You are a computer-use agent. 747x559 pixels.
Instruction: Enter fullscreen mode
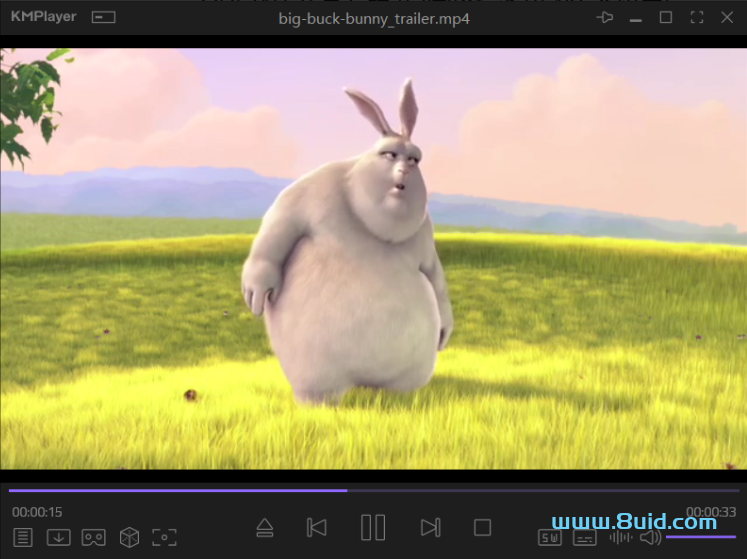(x=697, y=18)
